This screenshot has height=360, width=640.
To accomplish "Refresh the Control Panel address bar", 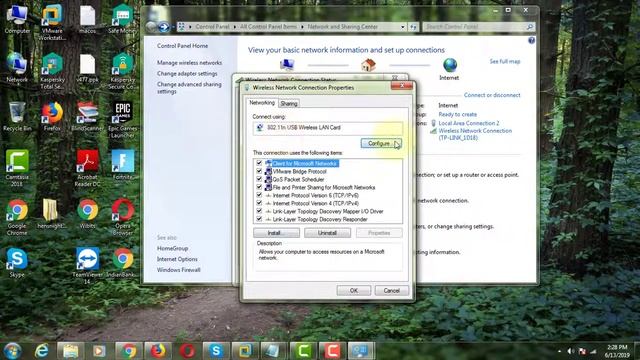I will (413, 27).
